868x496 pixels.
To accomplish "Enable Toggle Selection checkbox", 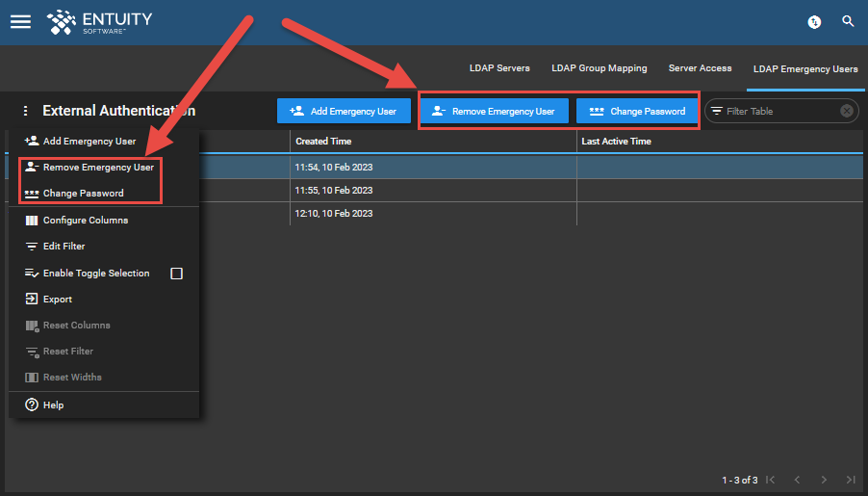I will tap(176, 274).
